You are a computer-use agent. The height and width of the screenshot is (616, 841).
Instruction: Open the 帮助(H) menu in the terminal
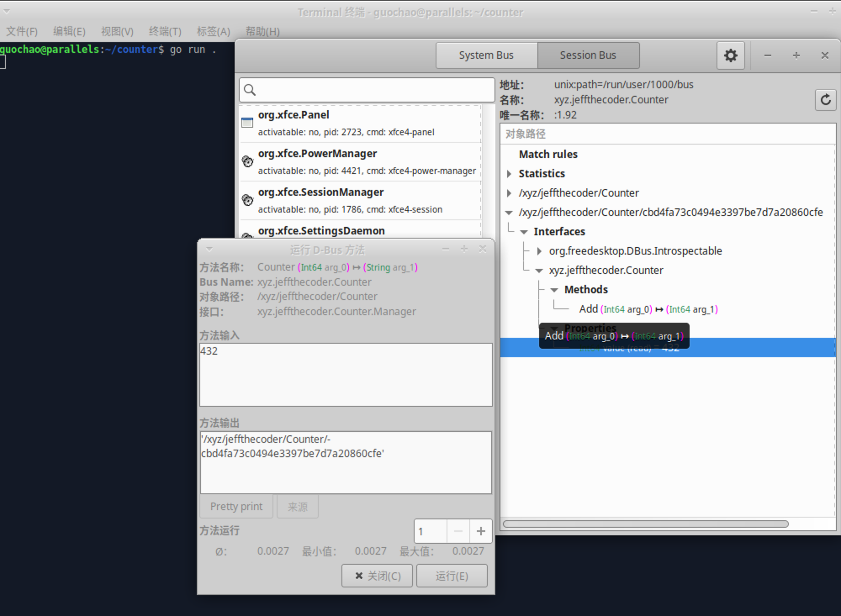[263, 32]
